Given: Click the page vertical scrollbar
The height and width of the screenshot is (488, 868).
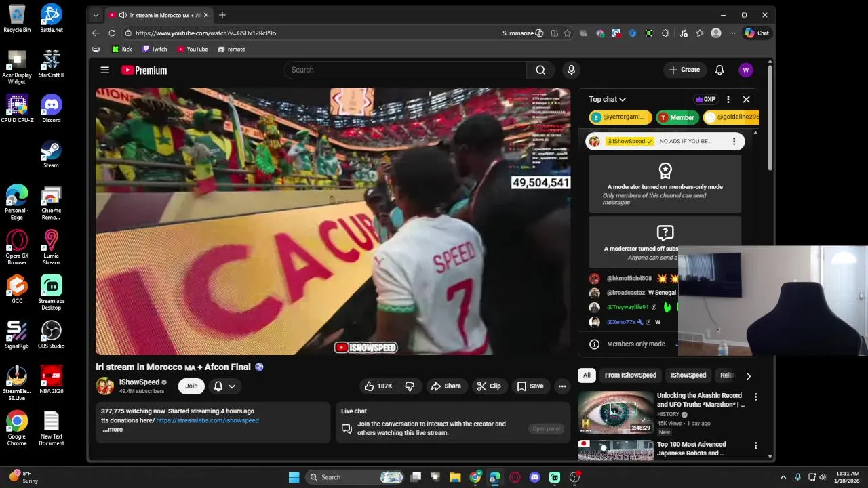Looking at the screenshot, I should click(770, 119).
